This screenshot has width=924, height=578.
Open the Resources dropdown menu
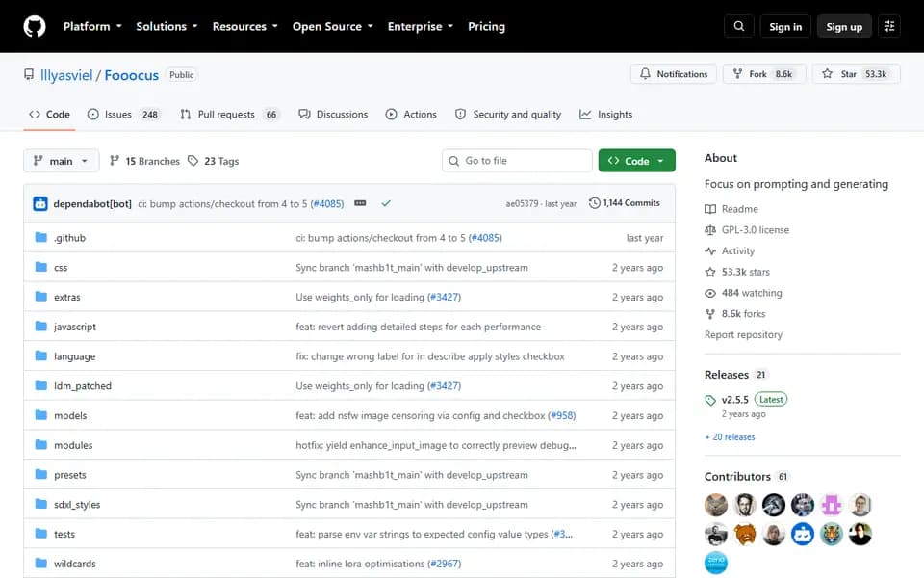245,27
